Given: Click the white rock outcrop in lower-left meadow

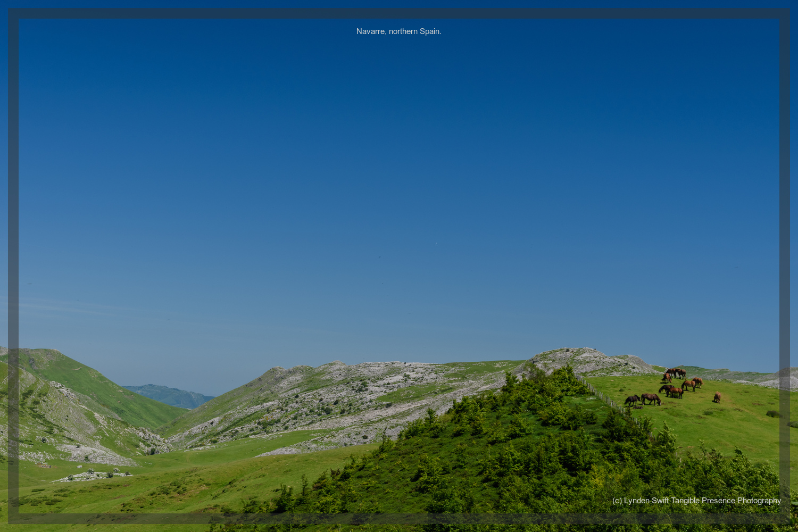Looking at the screenshot, I should point(93,475).
